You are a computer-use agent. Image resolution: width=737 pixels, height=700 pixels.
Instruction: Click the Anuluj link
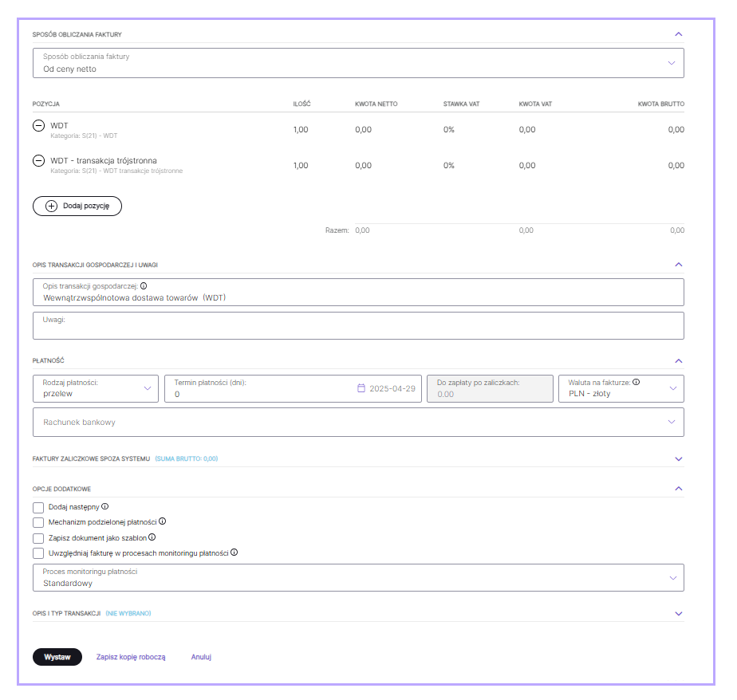pos(201,657)
